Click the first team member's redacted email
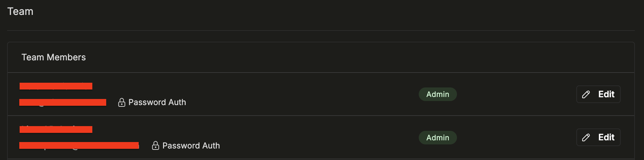 point(63,102)
